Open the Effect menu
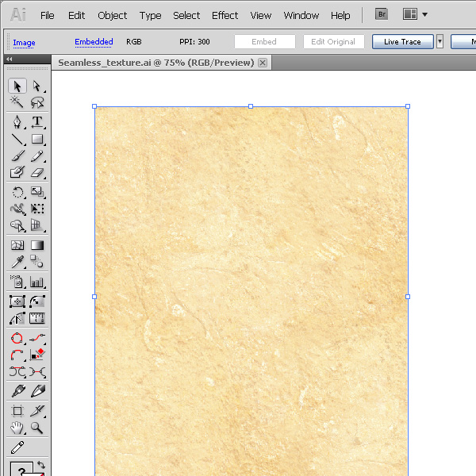The width and height of the screenshot is (476, 476). pyautogui.click(x=225, y=15)
